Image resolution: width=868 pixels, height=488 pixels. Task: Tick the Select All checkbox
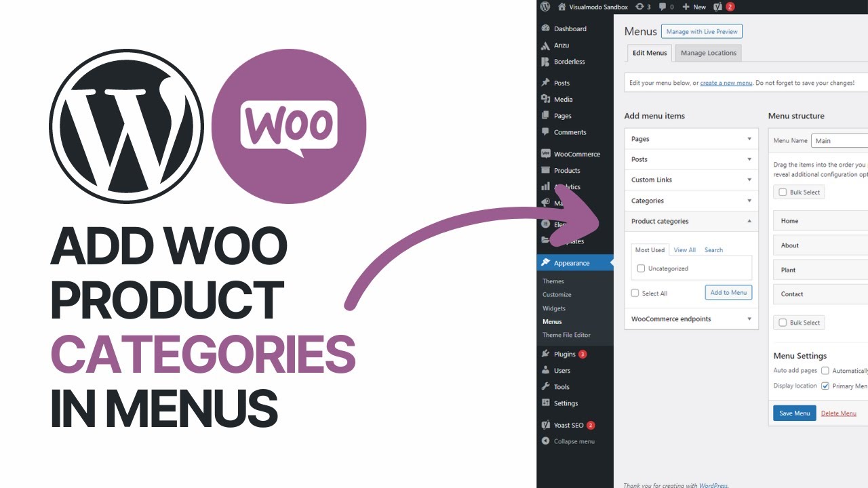click(x=635, y=293)
